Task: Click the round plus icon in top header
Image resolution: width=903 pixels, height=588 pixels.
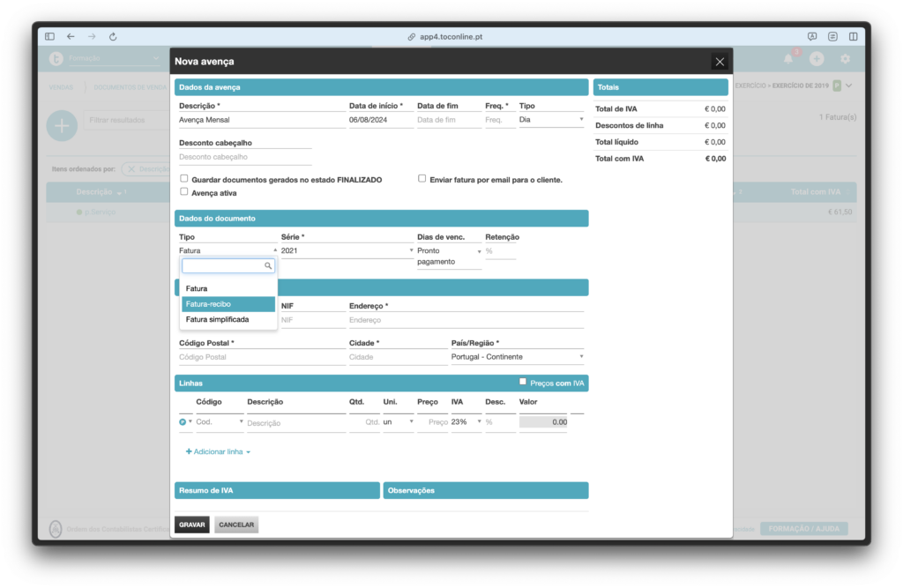Action: (817, 59)
